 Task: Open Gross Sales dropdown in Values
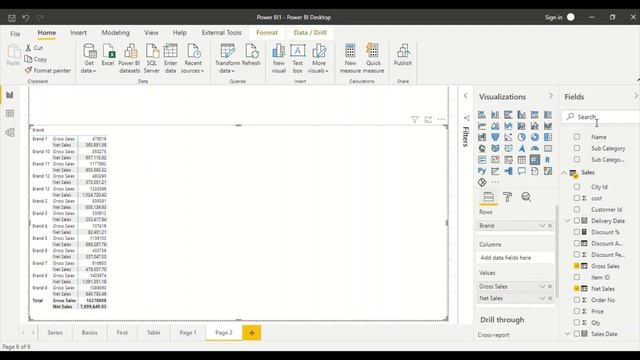pyautogui.click(x=542, y=287)
